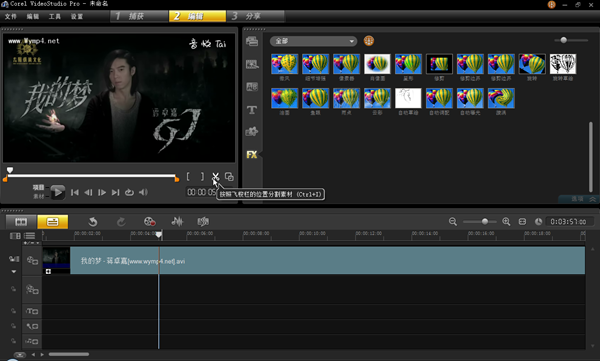Image resolution: width=600 pixels, height=361 pixels.
Task: Select the FX filter library
Action: point(252,154)
